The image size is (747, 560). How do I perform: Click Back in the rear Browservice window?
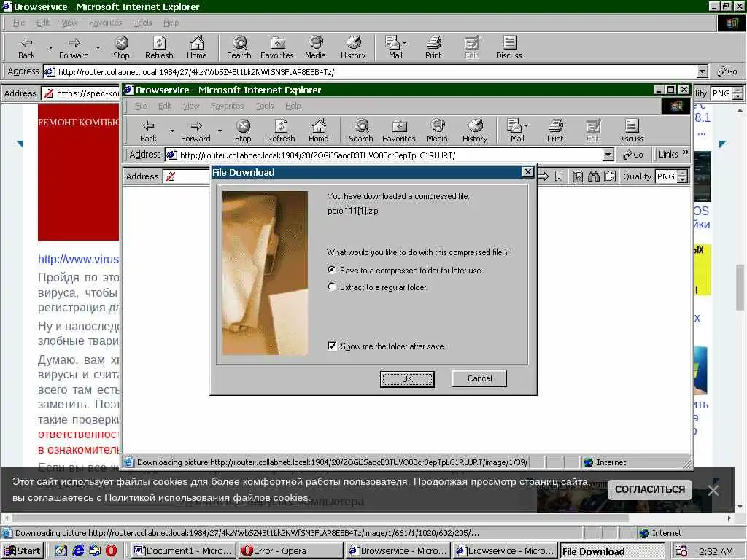click(27, 47)
